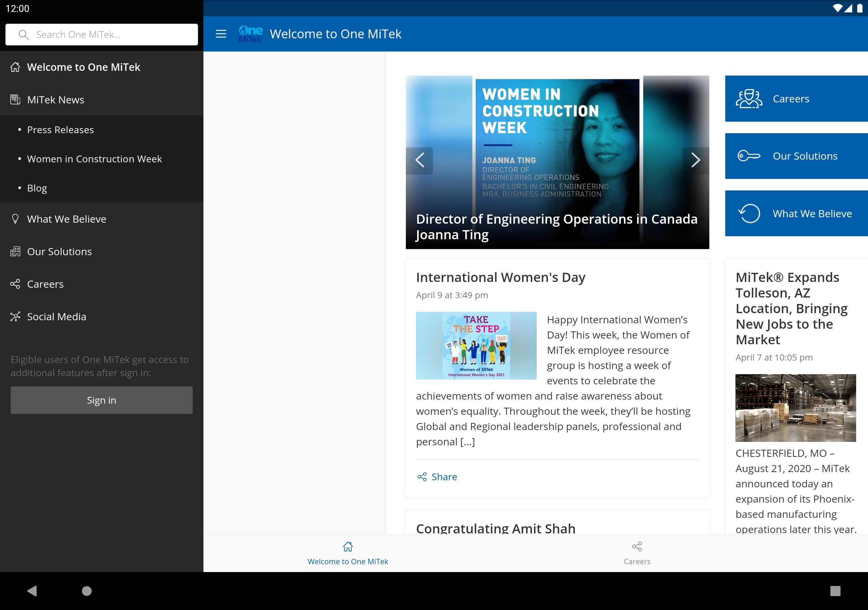Screen dimensions: 868x610
Task: Open Press Releases submenu item
Action: (x=102, y=130)
